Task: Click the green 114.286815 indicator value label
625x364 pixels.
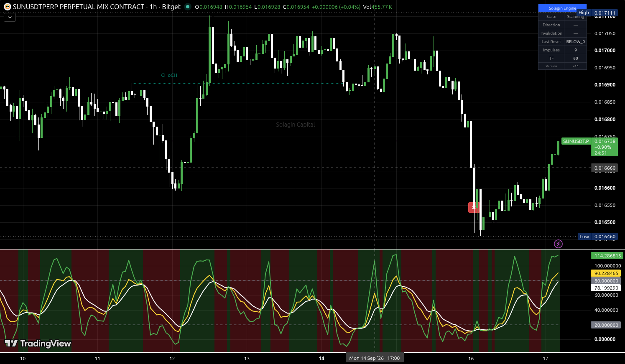Action: pos(607,256)
